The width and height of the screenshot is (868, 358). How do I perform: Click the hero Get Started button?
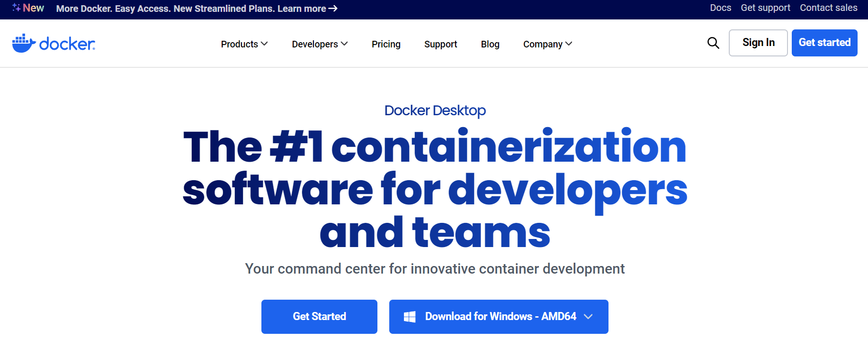(x=319, y=317)
